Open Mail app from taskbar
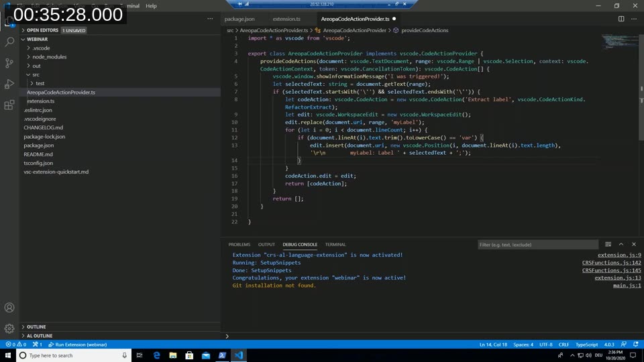Image resolution: width=644 pixels, height=362 pixels. click(x=206, y=355)
